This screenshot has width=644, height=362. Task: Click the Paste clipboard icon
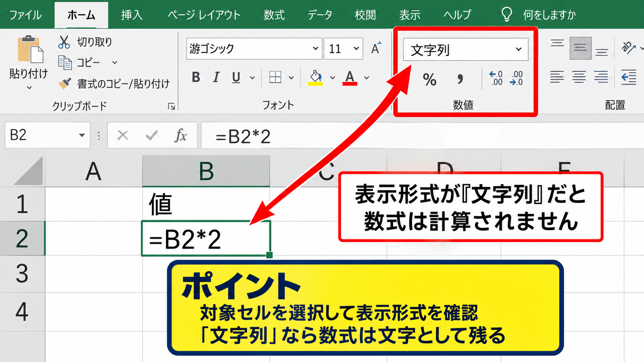[30, 49]
